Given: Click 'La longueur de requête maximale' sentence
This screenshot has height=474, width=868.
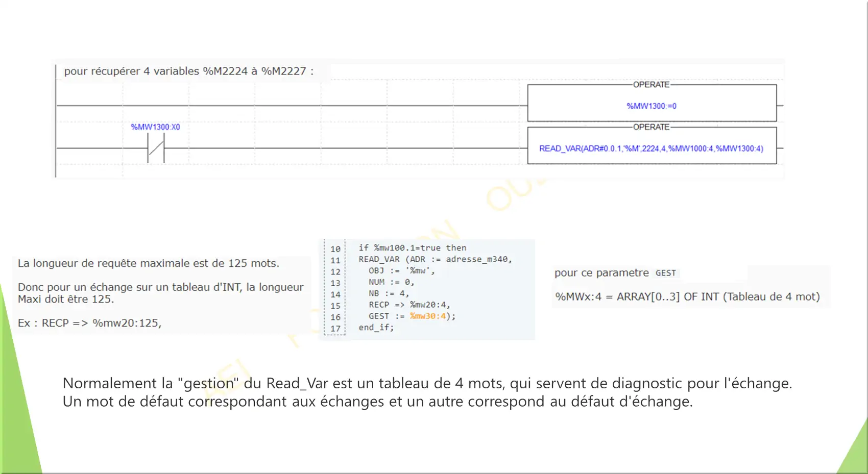Looking at the screenshot, I should tap(149, 263).
